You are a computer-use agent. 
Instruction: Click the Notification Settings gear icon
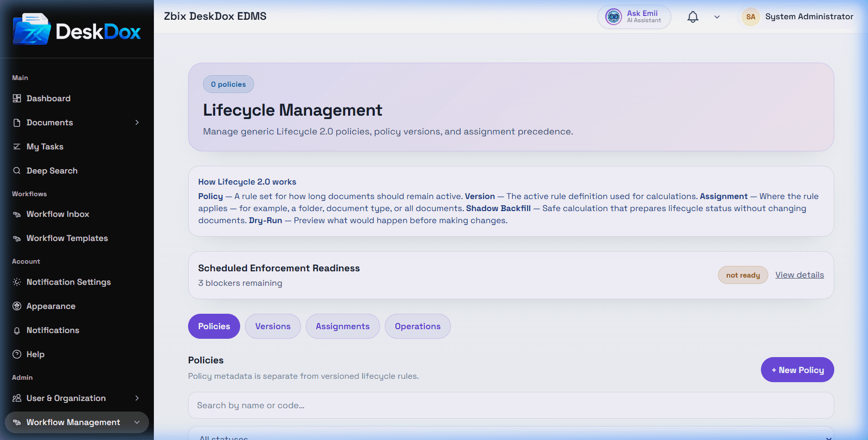17,282
